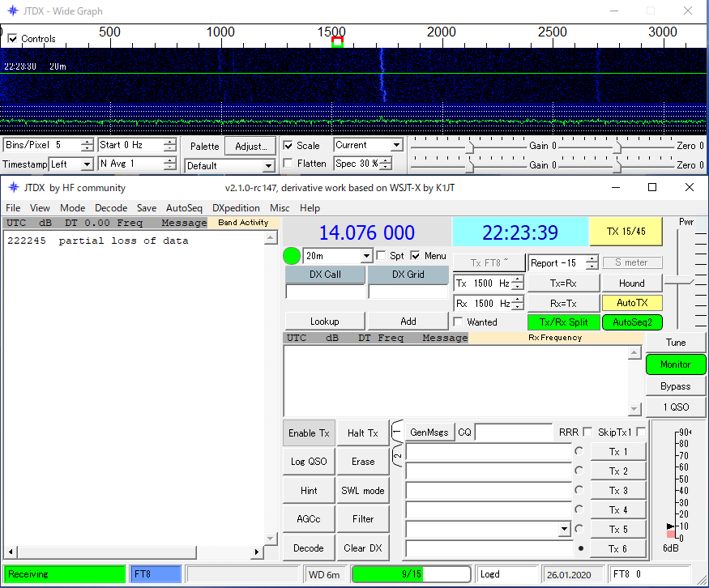Screen dimensions: 709x588
Task: Click the green status circle beside band selector
Action: pyautogui.click(x=292, y=256)
